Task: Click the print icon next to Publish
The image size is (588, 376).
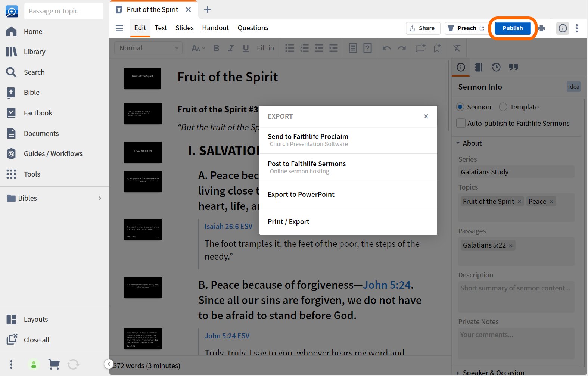Action: (x=541, y=28)
